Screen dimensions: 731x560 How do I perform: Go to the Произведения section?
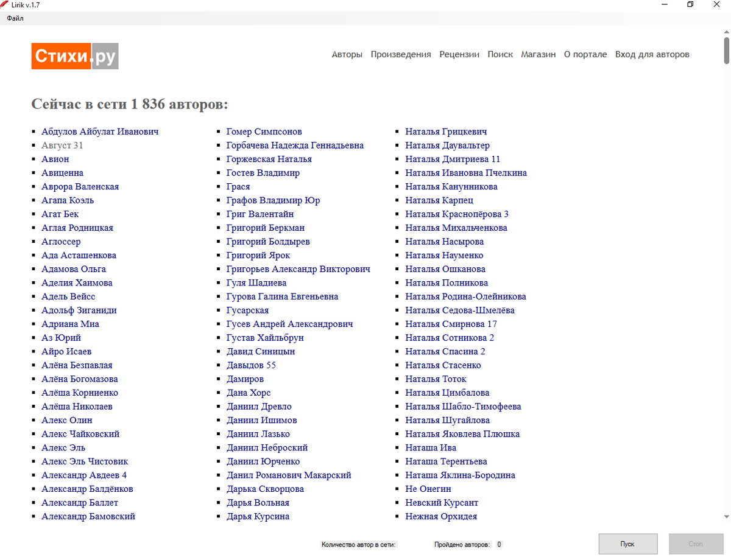(401, 54)
